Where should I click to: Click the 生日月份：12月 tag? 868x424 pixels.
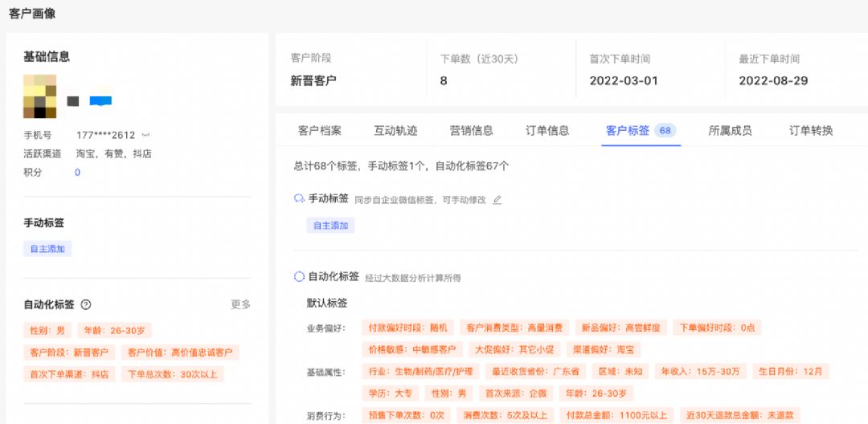[791, 372]
